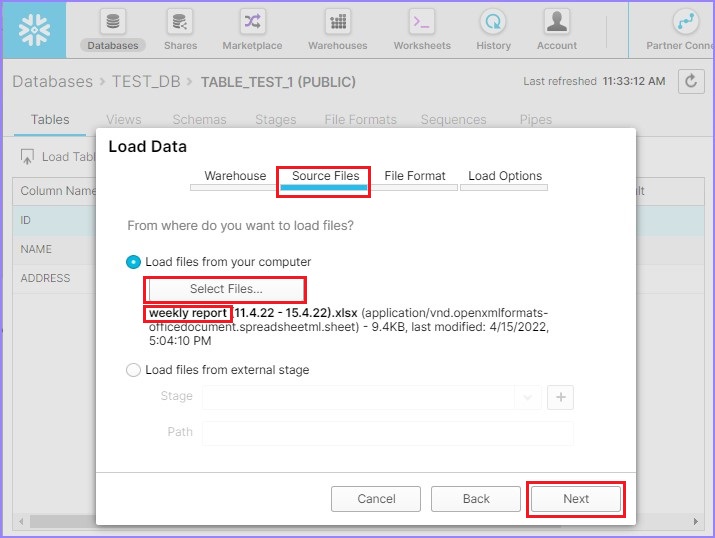Open the Shares icon

[180, 21]
